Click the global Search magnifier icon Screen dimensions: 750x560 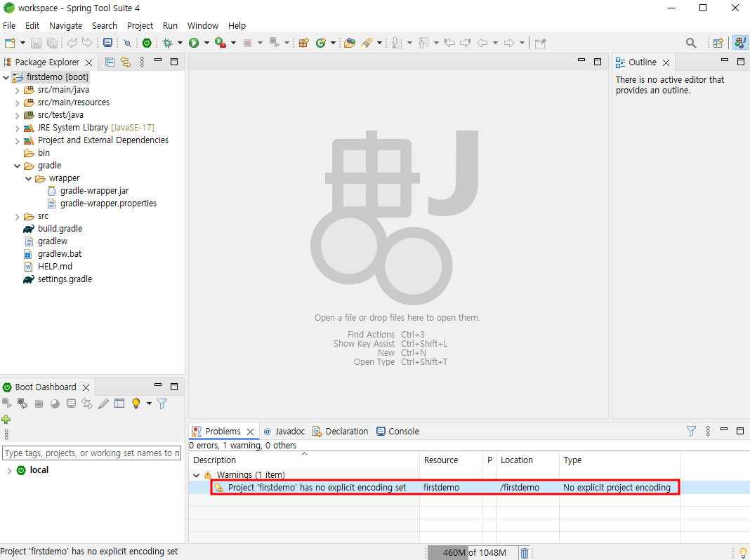click(691, 43)
